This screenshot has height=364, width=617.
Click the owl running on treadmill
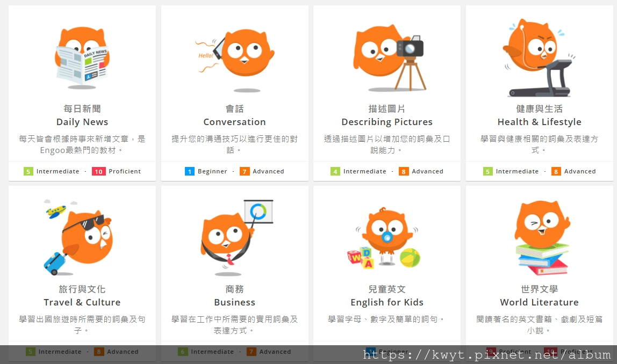pyautogui.click(x=539, y=57)
